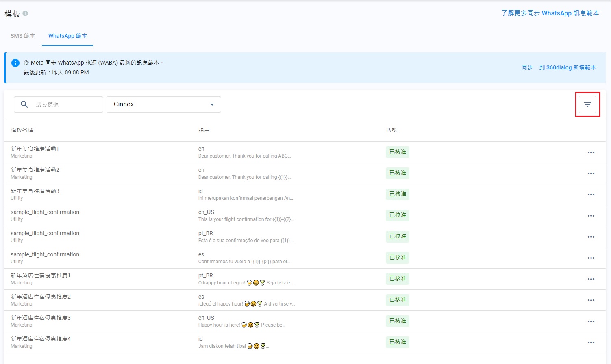Select the WhatsApp 範本 tab
Image resolution: width=611 pixels, height=364 pixels.
click(67, 36)
